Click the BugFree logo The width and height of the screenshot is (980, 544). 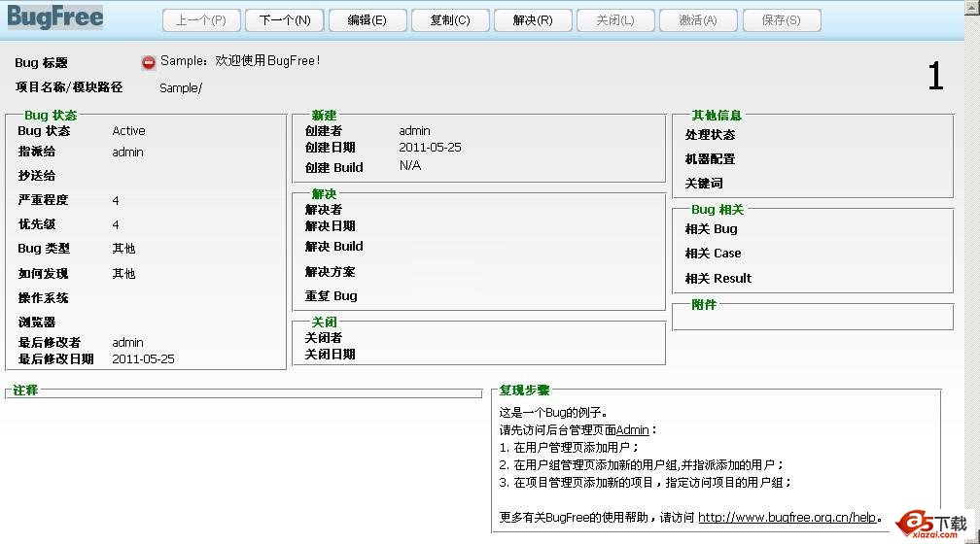point(55,17)
